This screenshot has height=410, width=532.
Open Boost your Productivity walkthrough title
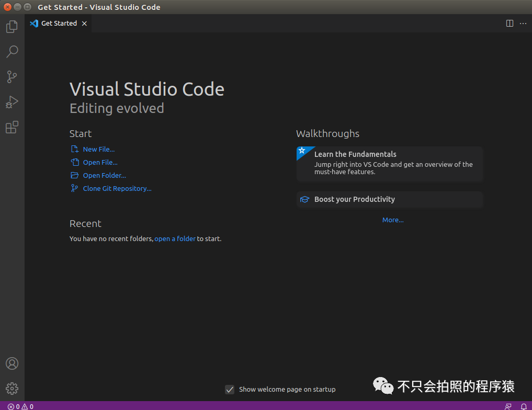(355, 199)
